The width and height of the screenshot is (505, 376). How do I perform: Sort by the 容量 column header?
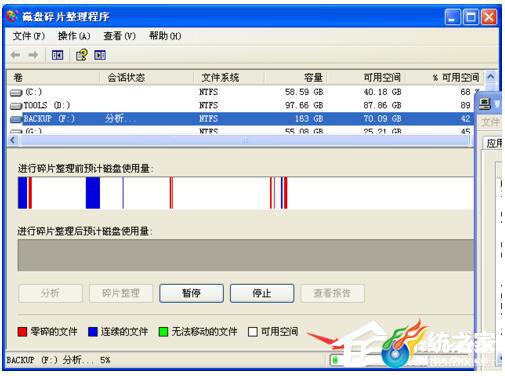296,78
